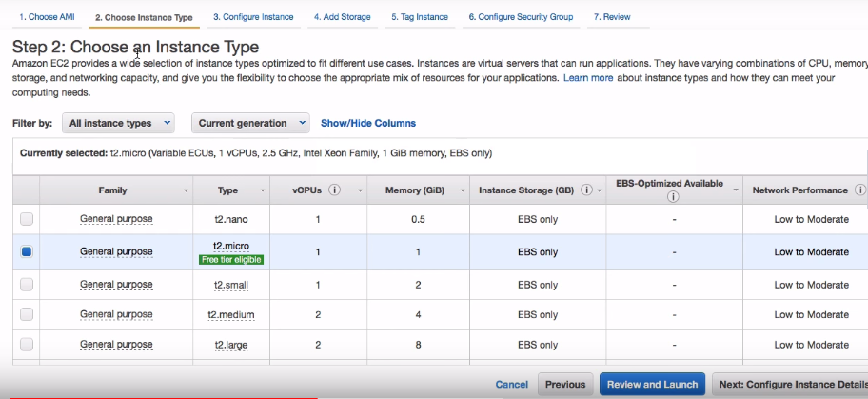
Task: Click General purpose in the t2.large row
Action: (x=116, y=345)
